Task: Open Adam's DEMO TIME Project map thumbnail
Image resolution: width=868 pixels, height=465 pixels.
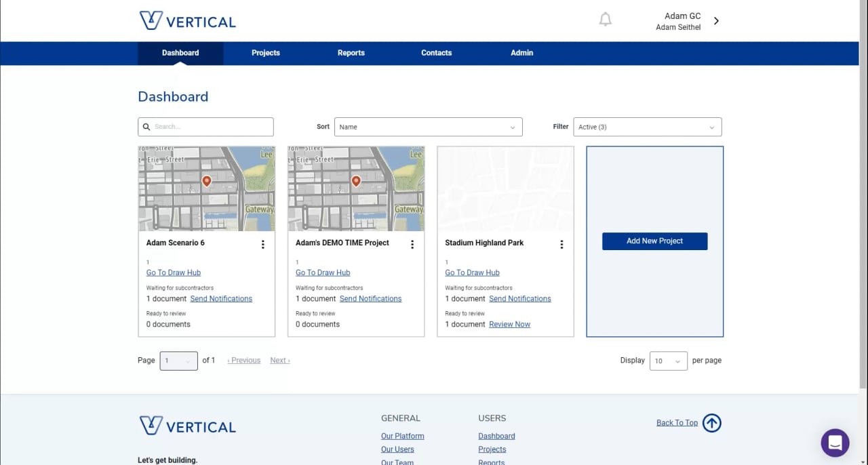Action: tap(356, 188)
